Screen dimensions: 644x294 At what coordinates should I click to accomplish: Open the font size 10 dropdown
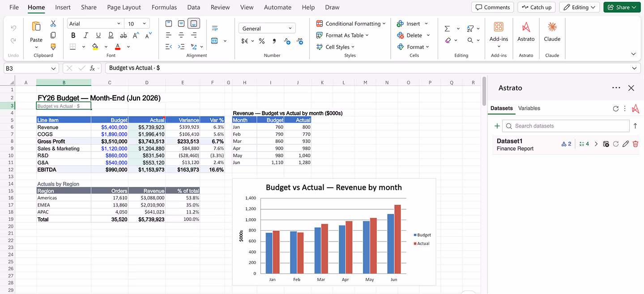pos(144,24)
